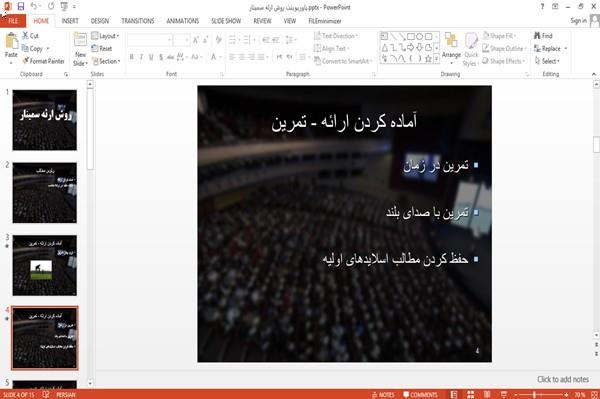Select the Format Painter tool
Viewport: 600px width, 399px height.
[44, 61]
